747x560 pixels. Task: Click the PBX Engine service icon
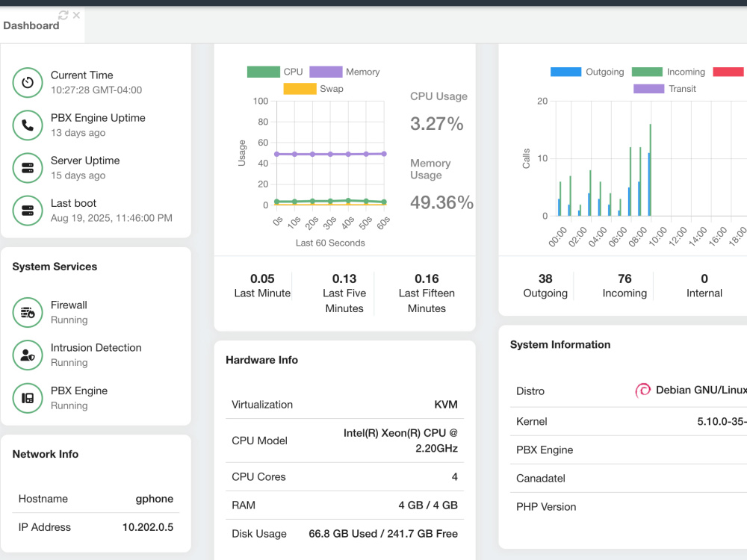[x=28, y=398]
